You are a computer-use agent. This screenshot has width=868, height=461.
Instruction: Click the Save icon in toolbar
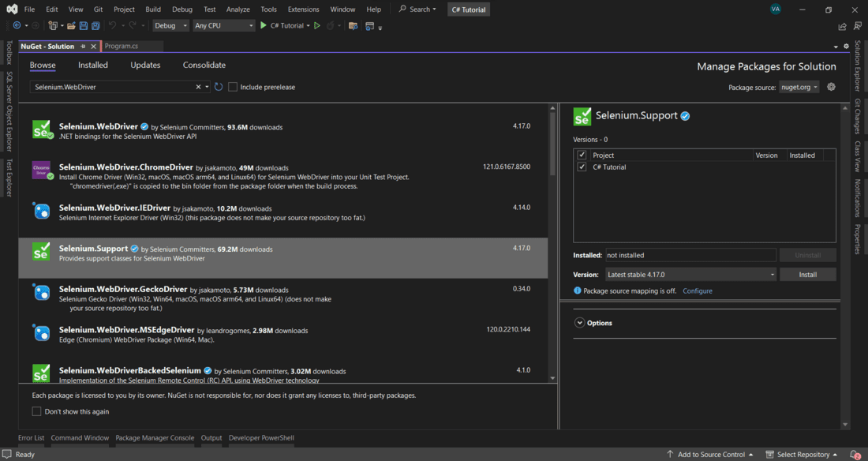click(x=84, y=25)
